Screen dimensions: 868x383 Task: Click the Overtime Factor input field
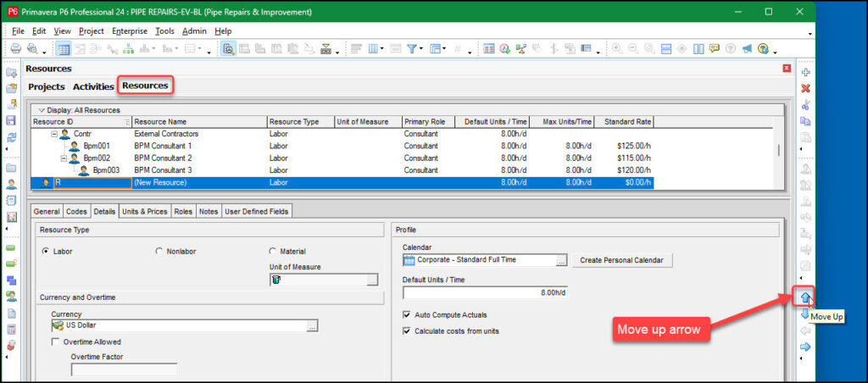coord(124,369)
